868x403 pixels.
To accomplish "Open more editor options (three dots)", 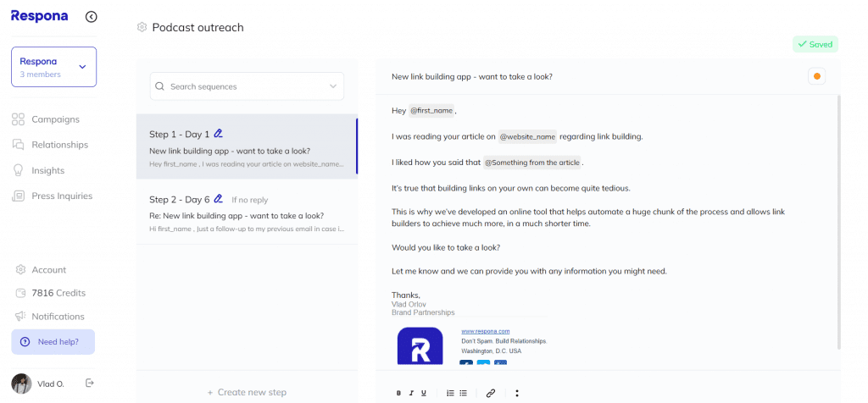I will coord(517,393).
